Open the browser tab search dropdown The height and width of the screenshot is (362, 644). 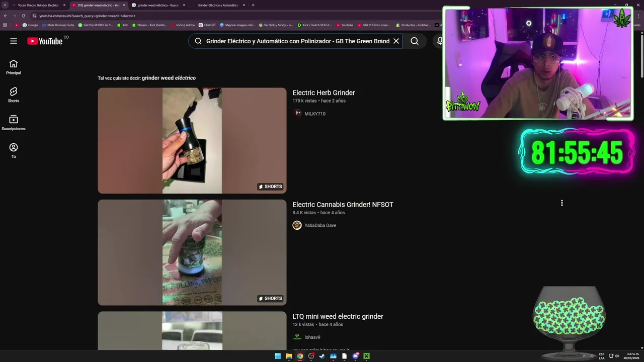tap(5, 5)
